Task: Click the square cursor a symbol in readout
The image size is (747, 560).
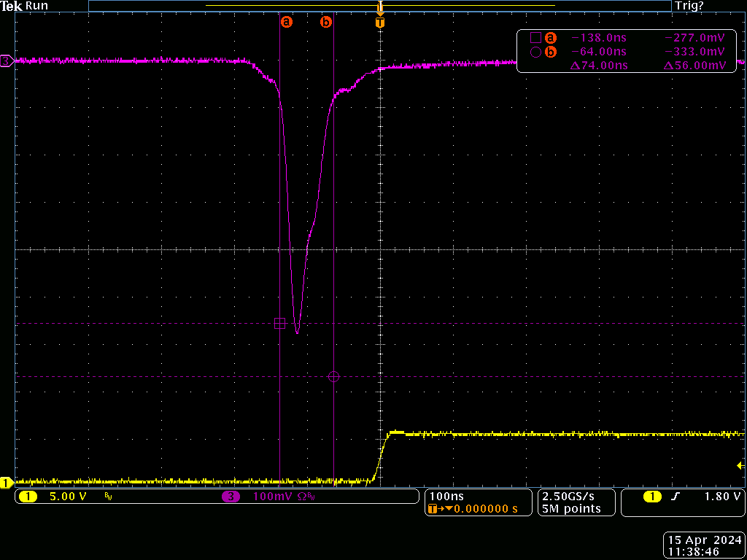Action: (x=535, y=38)
